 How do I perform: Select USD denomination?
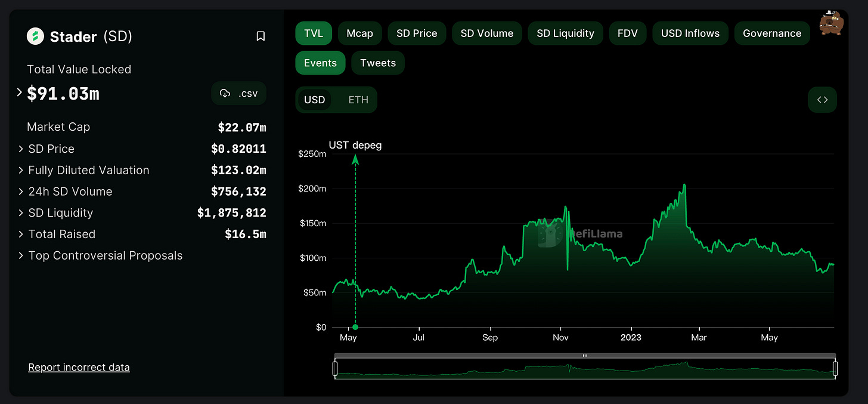click(x=315, y=100)
